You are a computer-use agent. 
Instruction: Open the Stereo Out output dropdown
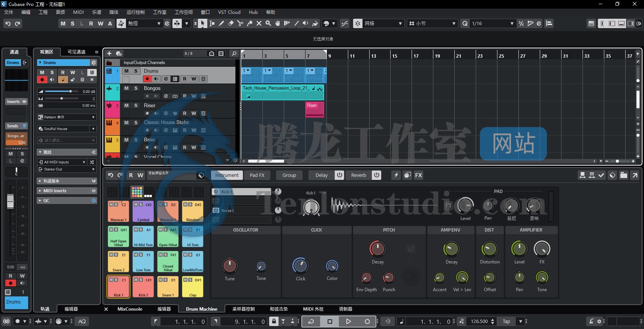pyautogui.click(x=67, y=169)
